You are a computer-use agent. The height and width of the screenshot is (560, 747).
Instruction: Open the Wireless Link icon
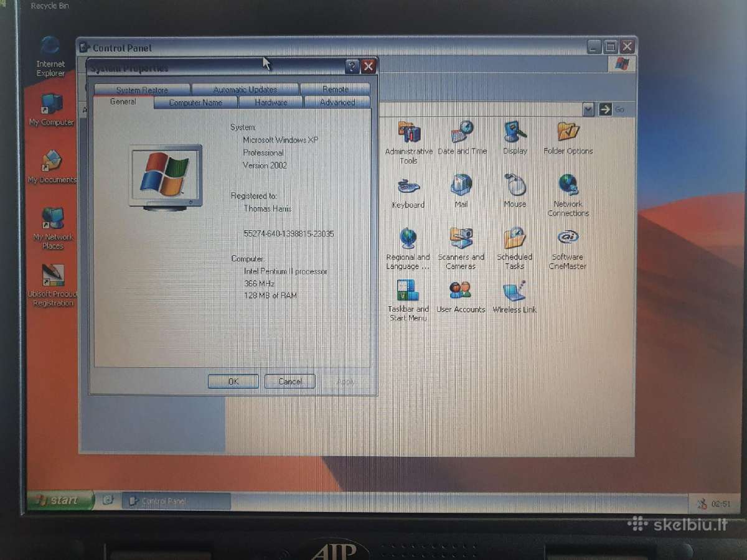[514, 297]
